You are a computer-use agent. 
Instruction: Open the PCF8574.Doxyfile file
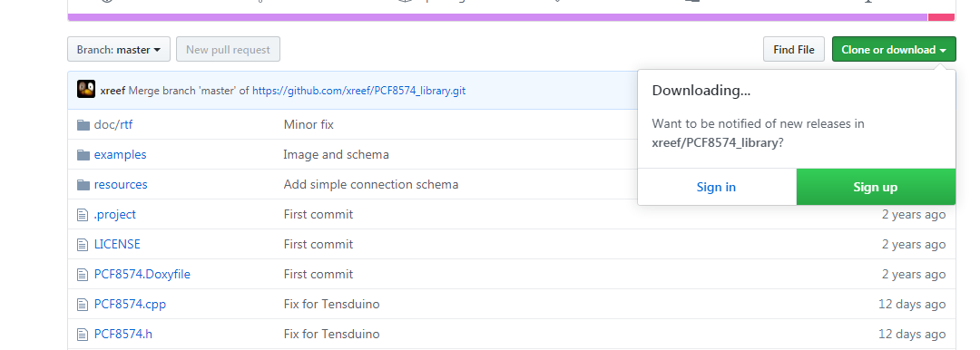(142, 275)
